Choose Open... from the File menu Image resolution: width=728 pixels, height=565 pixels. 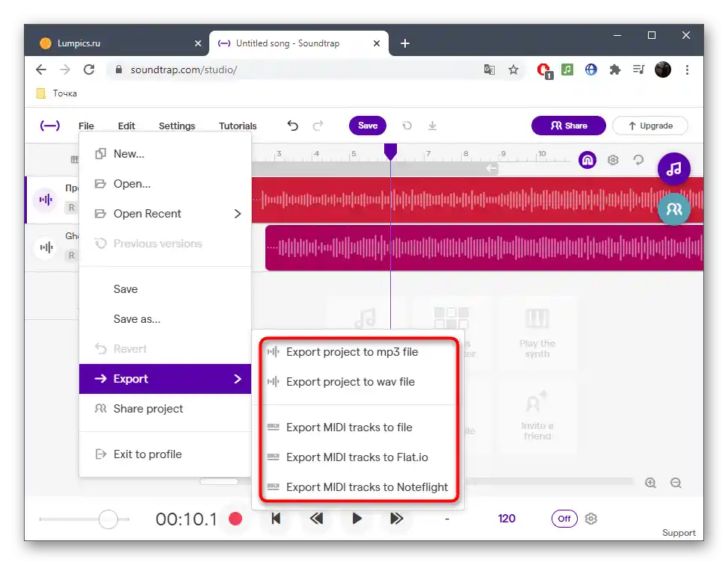pyautogui.click(x=165, y=184)
